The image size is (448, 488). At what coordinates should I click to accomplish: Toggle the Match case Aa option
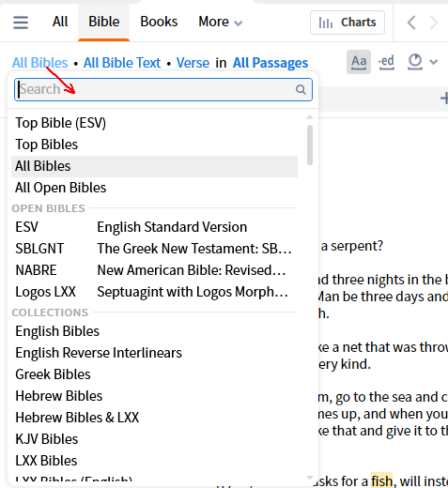(x=359, y=62)
